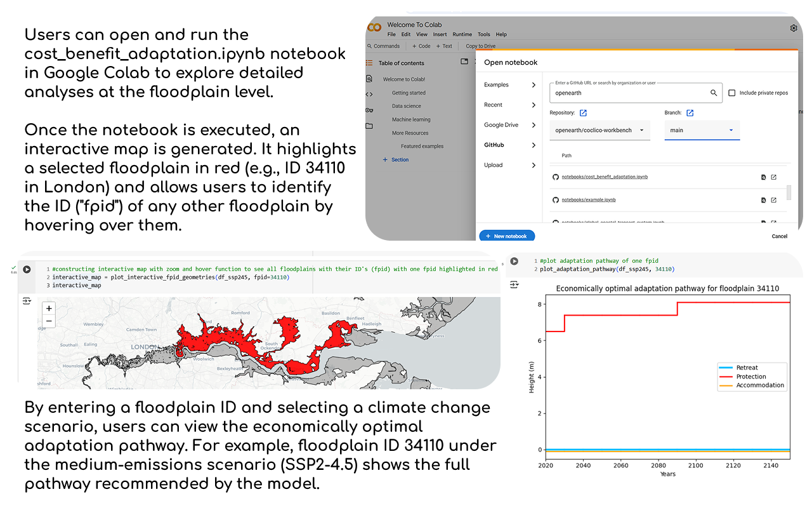Click the Table of contents sidebar icon
Viewport: 812px width, 508px height.
point(369,63)
